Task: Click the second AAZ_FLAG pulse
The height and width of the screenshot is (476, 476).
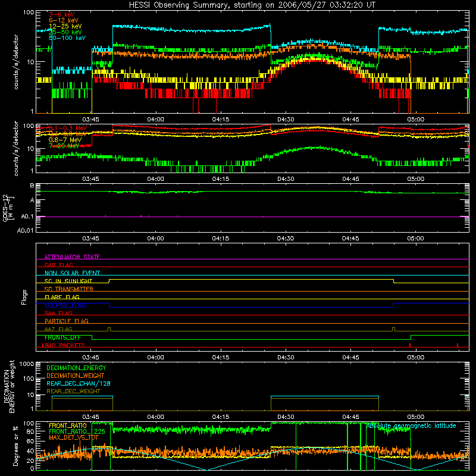Action: (x=394, y=330)
